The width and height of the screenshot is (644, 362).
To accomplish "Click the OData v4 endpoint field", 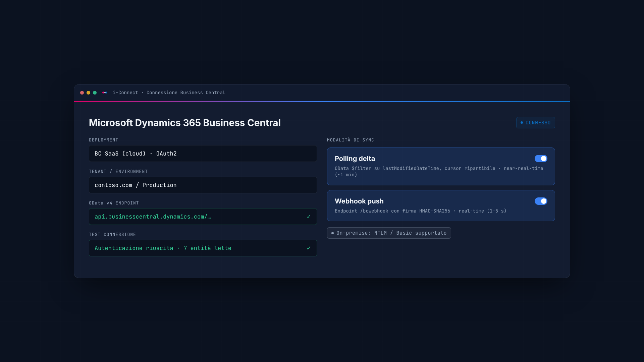I will 203,217.
